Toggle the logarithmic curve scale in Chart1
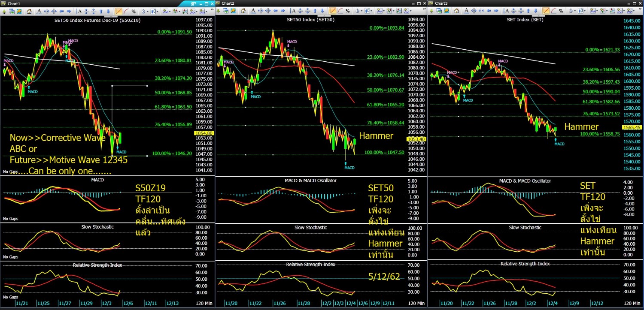 click(126, 11)
